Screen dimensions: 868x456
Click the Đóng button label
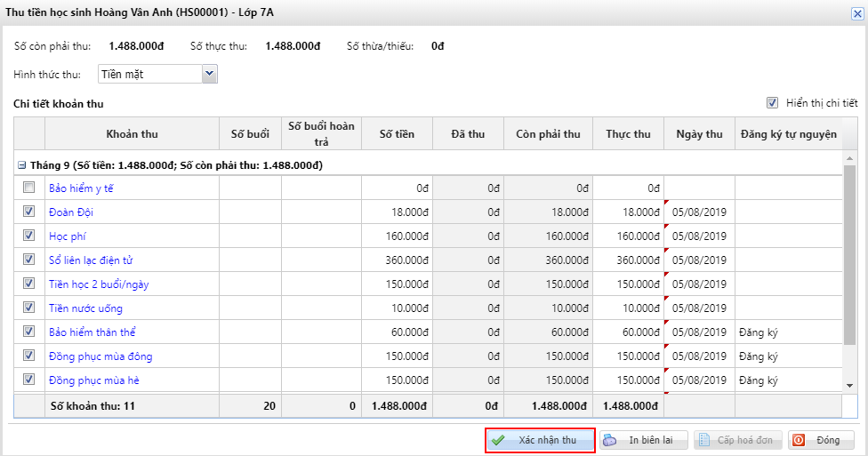click(x=828, y=441)
